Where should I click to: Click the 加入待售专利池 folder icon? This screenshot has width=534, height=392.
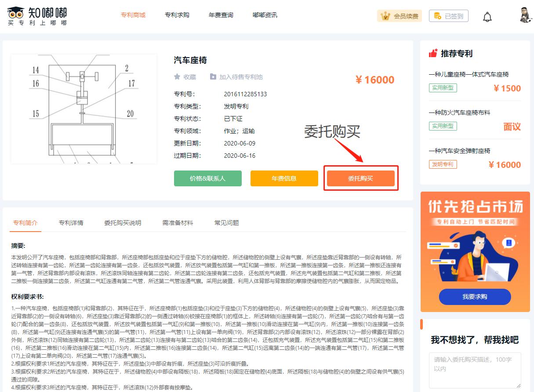[x=213, y=76]
